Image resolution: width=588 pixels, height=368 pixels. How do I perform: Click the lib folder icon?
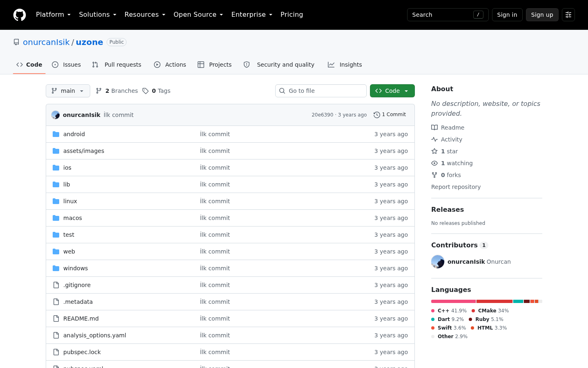coord(56,184)
